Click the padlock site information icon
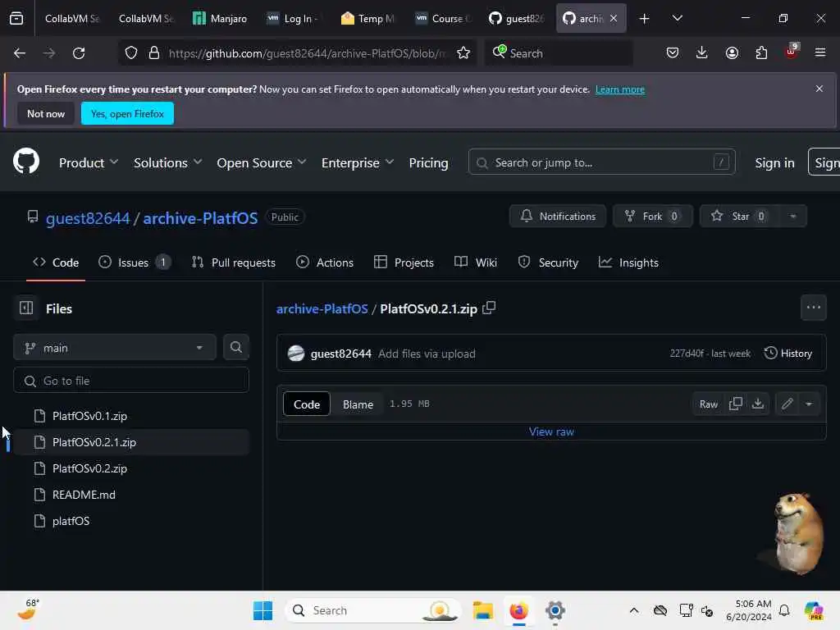Image resolution: width=840 pixels, height=630 pixels. (154, 53)
